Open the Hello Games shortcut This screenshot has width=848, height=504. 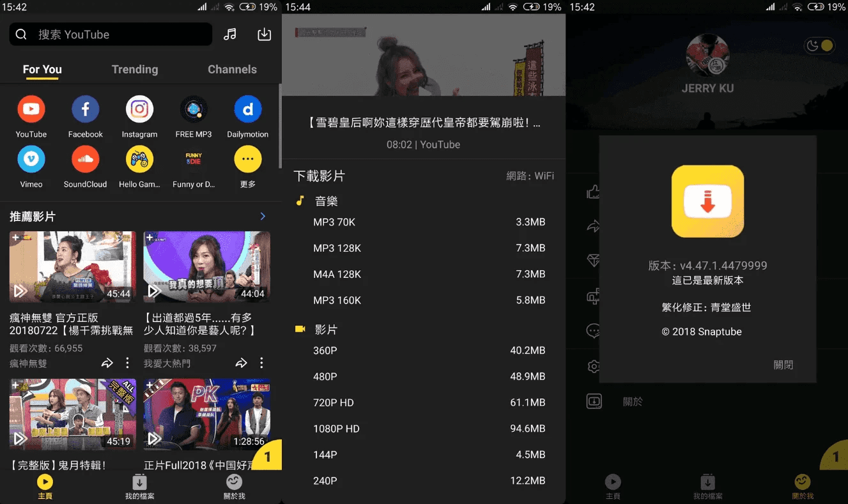click(139, 159)
